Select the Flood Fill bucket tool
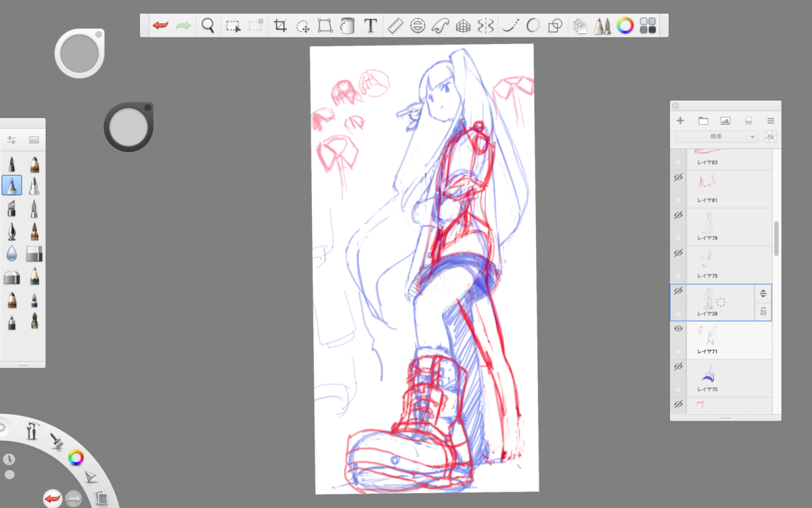The height and width of the screenshot is (508, 812). [x=347, y=26]
